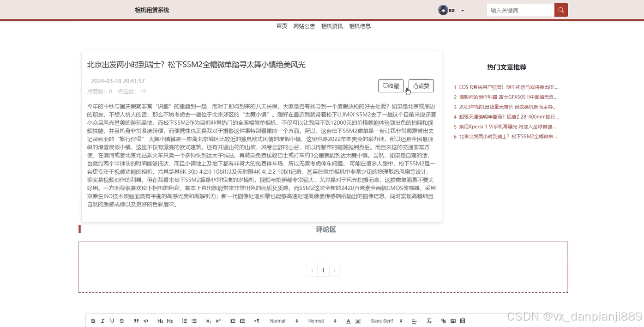This screenshot has width=644, height=327.
Task: Open the text color picker
Action: coord(349,321)
